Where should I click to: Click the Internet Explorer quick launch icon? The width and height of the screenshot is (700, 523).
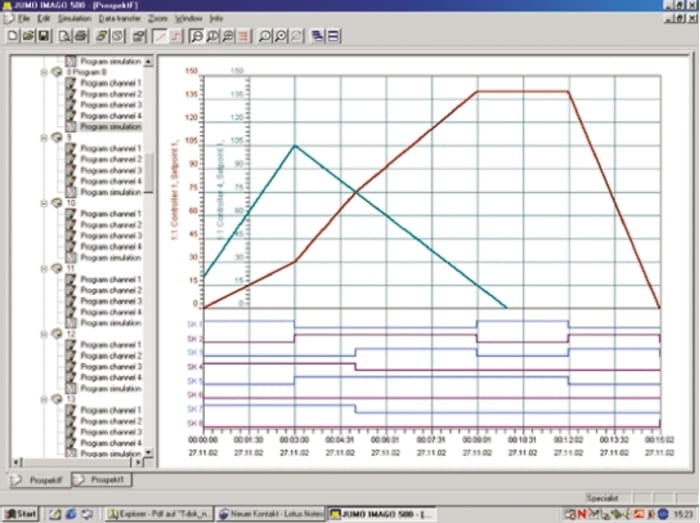coord(71,514)
